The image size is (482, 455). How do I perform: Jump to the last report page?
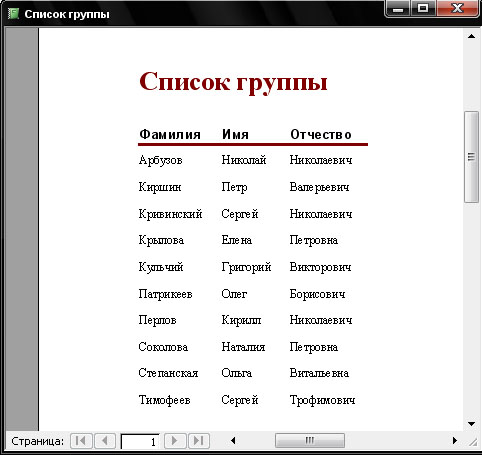point(199,441)
